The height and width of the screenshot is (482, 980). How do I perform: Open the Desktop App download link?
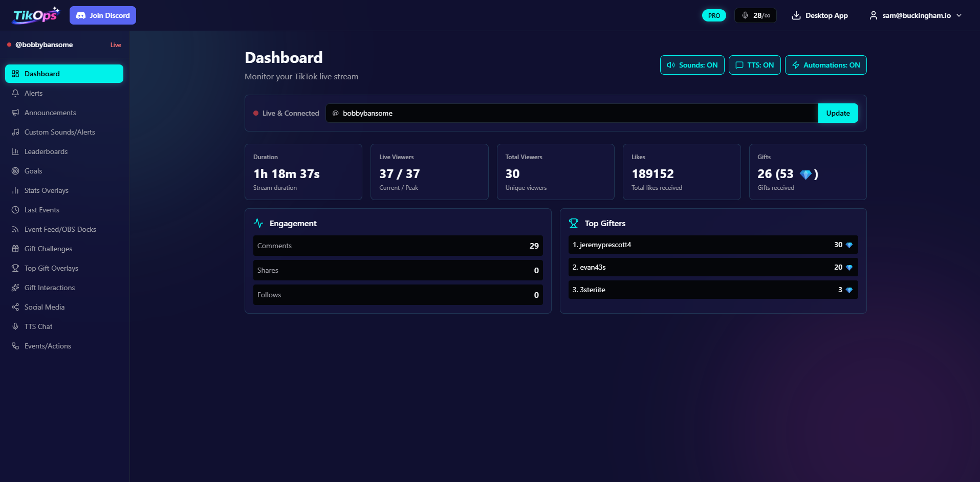tap(820, 15)
